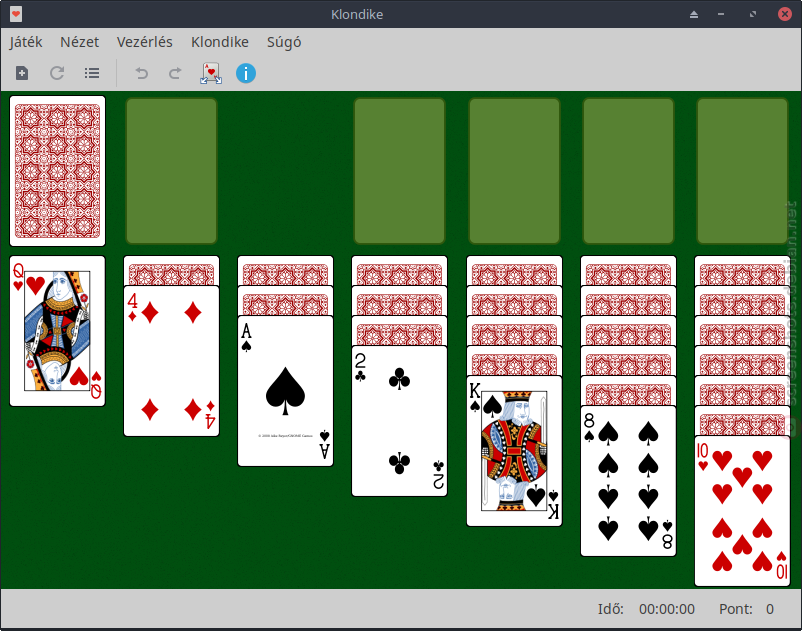The width and height of the screenshot is (802, 631).
Task: Show a hint with the blue info icon
Action: [x=246, y=73]
